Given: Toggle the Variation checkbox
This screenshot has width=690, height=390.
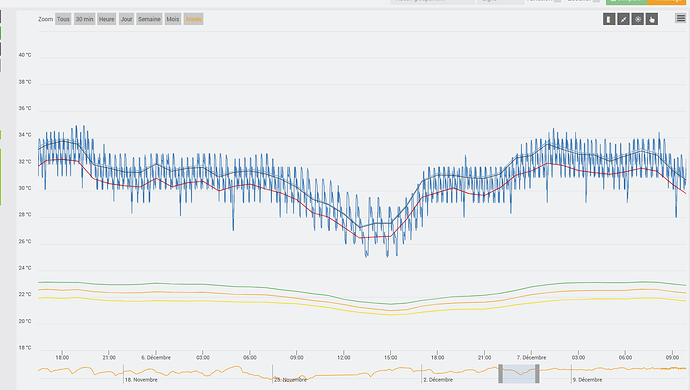Looking at the screenshot, I should pyautogui.click(x=558, y=1).
